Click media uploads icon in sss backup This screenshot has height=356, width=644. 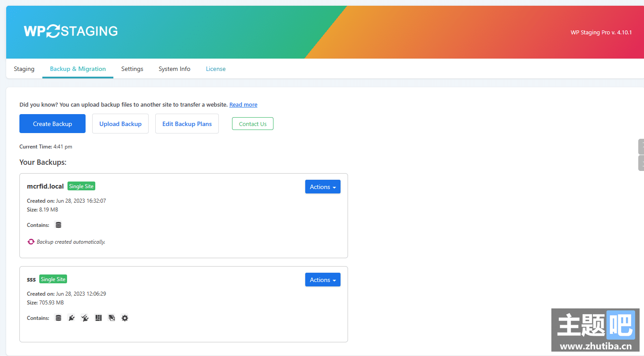pyautogui.click(x=112, y=318)
